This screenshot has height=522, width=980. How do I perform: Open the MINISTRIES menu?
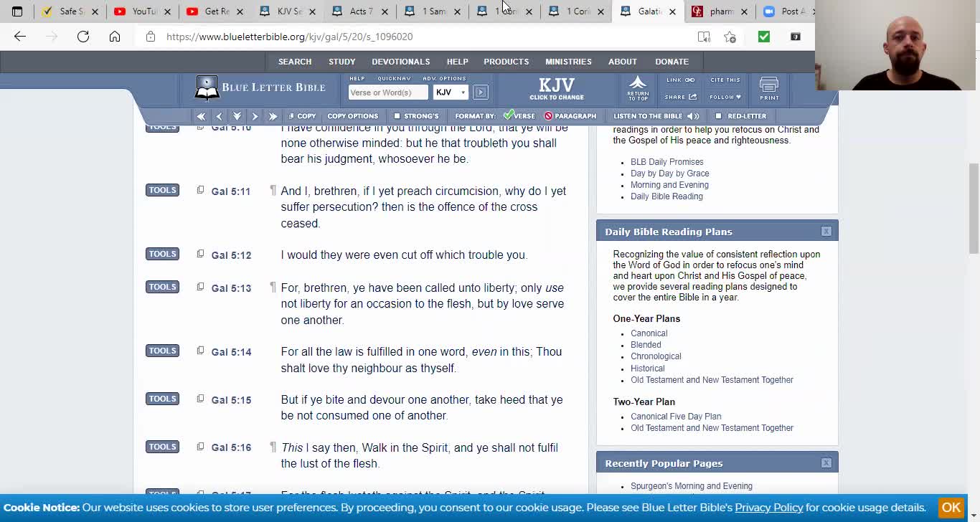point(568,62)
